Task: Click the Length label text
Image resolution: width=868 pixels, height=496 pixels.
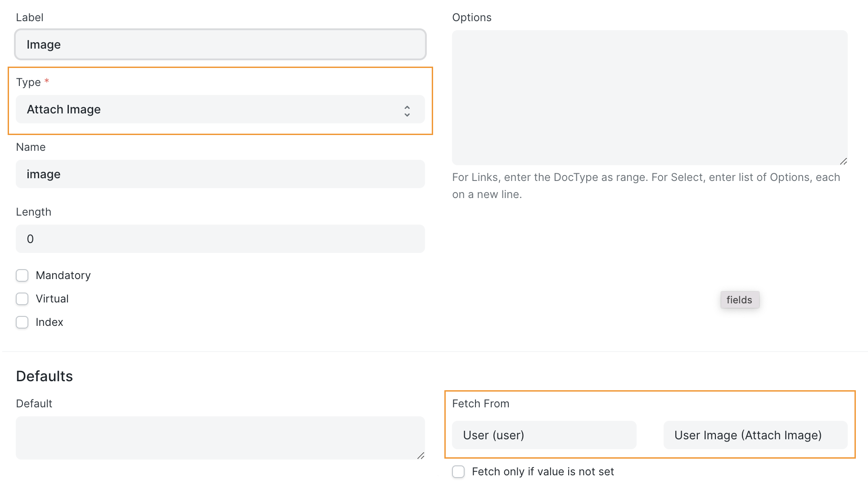Action: click(34, 212)
